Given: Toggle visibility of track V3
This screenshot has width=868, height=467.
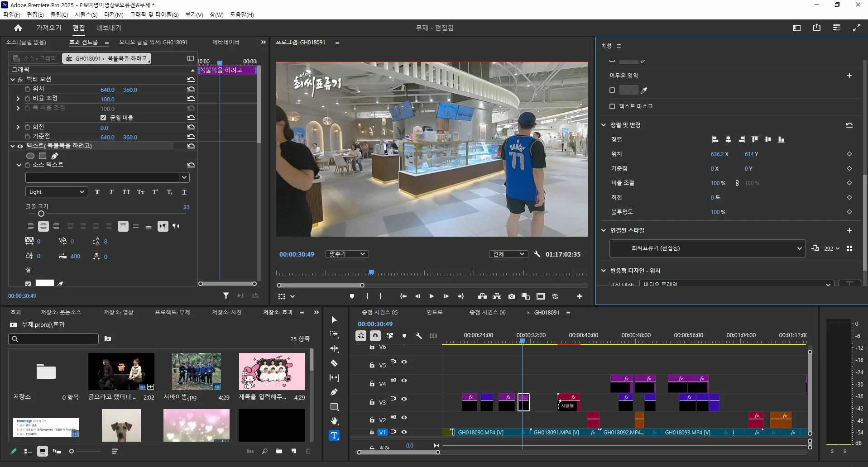Looking at the screenshot, I should pos(404,399).
